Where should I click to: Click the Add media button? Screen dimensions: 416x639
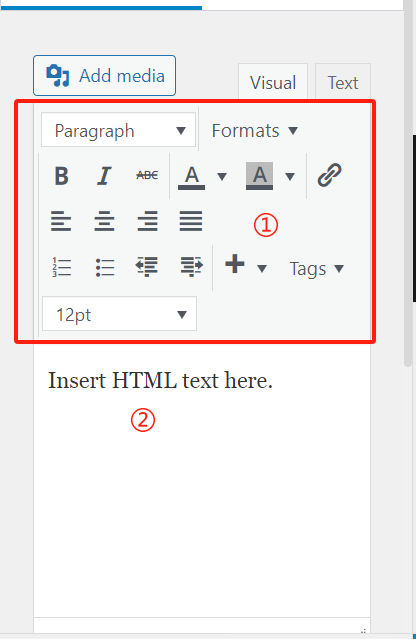tap(105, 76)
